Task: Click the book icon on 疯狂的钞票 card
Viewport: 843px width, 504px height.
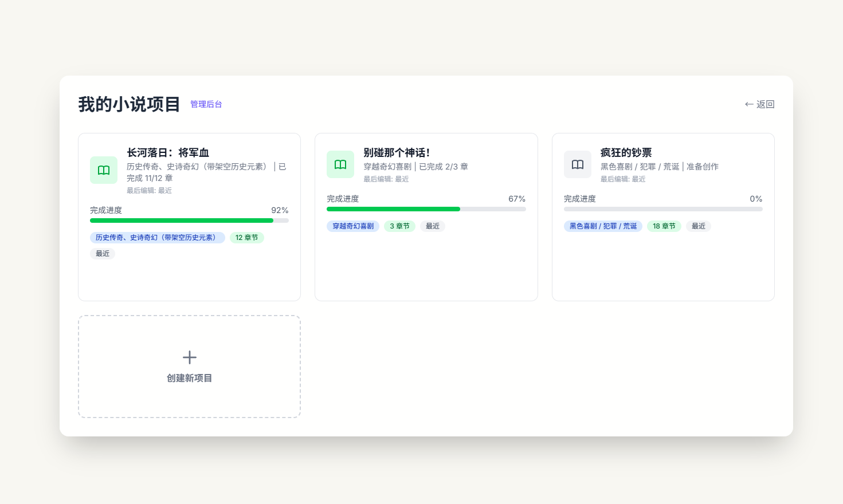Action: pos(577,164)
